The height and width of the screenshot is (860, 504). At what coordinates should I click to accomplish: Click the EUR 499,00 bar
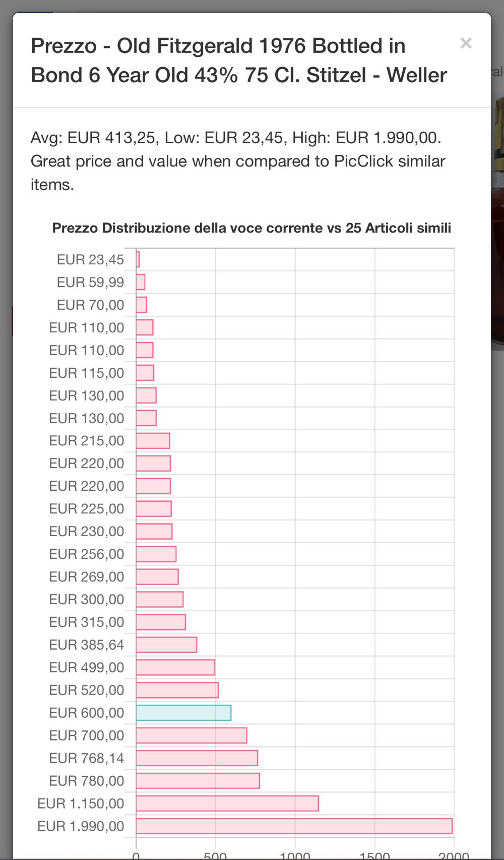[x=175, y=667]
